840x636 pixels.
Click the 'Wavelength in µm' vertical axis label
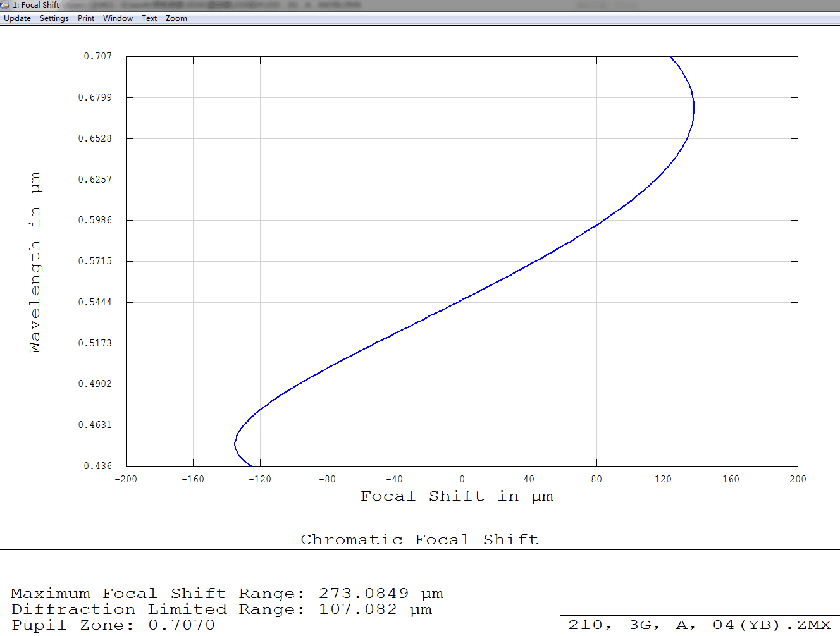[x=35, y=262]
